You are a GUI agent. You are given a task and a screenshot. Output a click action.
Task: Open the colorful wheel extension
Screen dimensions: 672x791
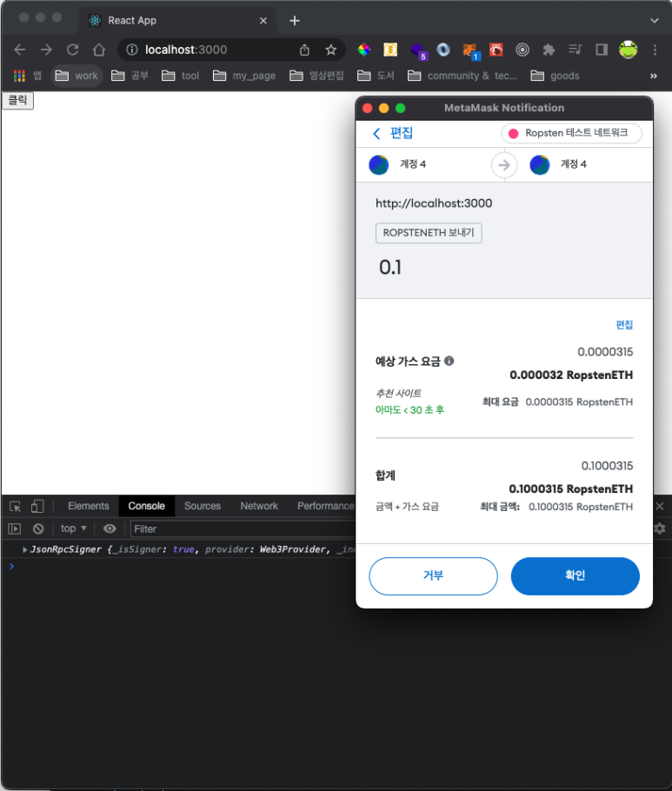(x=363, y=50)
